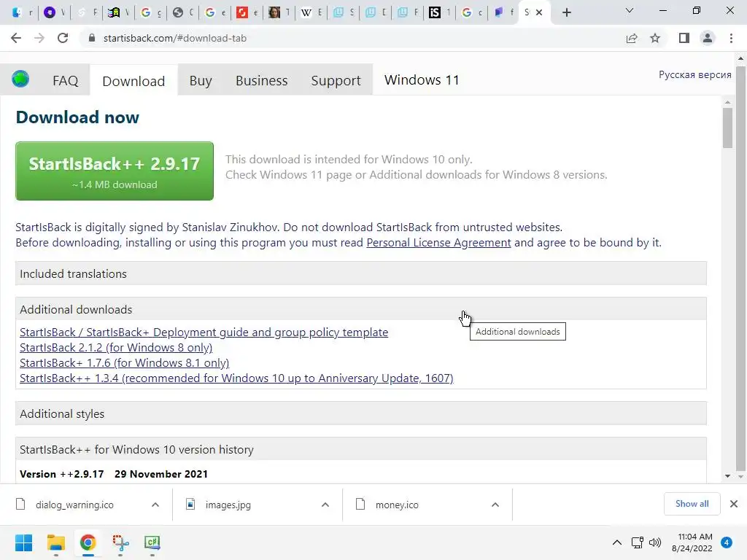Bookmark this page with star icon
The image size is (747, 560).
(655, 38)
